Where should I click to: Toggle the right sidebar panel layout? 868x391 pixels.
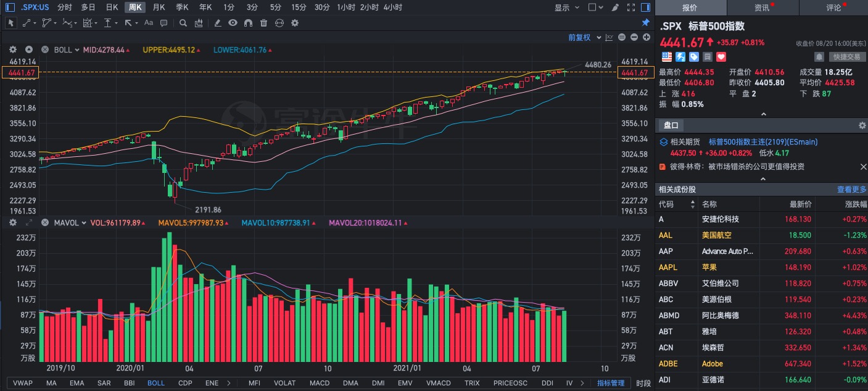(645, 7)
